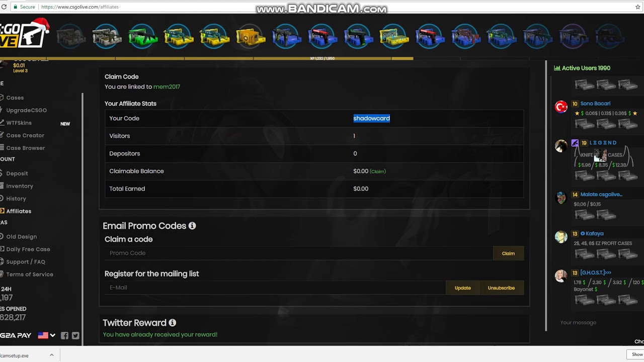
Task: Click the green (Claim) link next to $0.00
Action: (378, 171)
